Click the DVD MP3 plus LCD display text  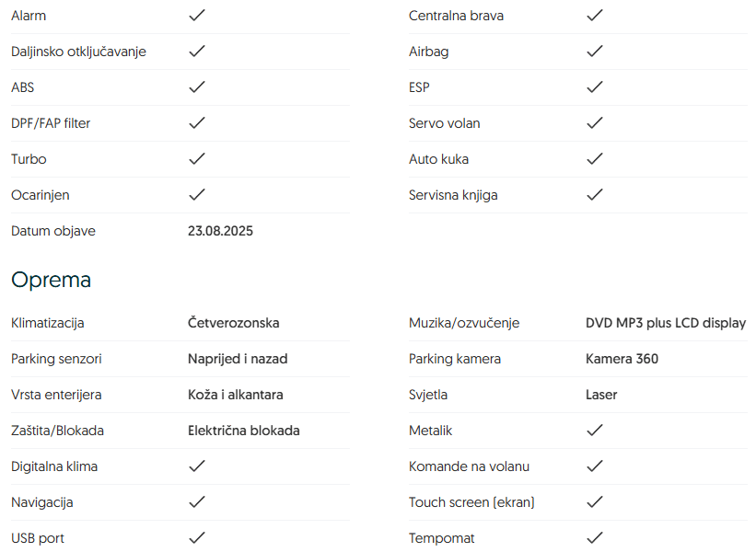coord(665,323)
